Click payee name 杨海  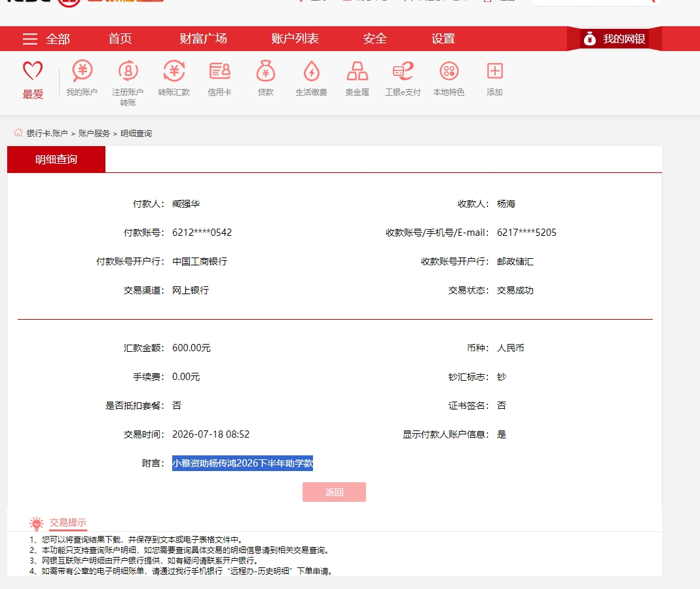(506, 204)
